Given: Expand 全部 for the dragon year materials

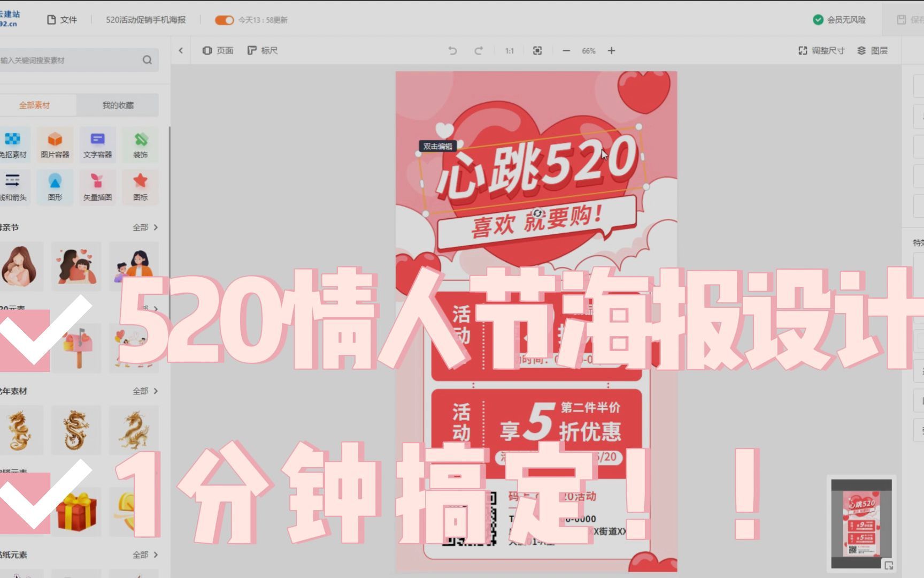Looking at the screenshot, I should click(145, 391).
